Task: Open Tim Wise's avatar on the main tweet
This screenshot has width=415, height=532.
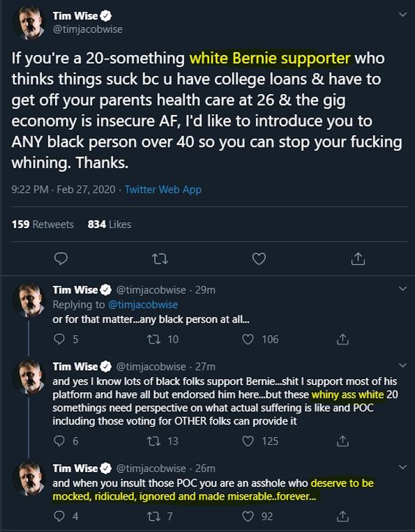Action: (x=28, y=23)
